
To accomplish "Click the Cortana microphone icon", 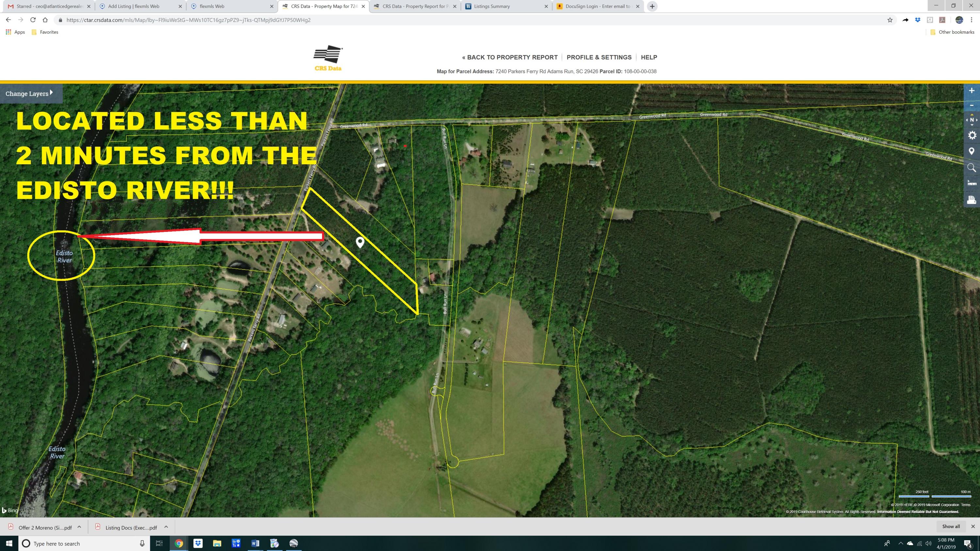I will pyautogui.click(x=142, y=543).
